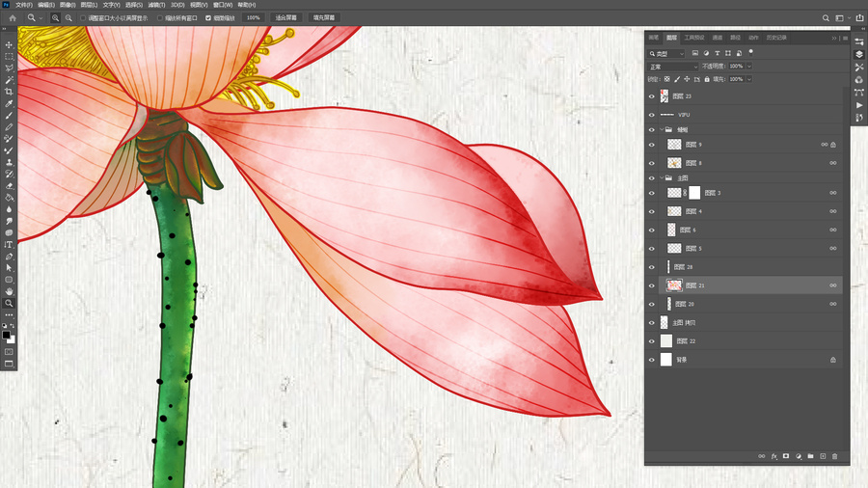
Task: Open the 3D(D) menu
Action: [177, 5]
